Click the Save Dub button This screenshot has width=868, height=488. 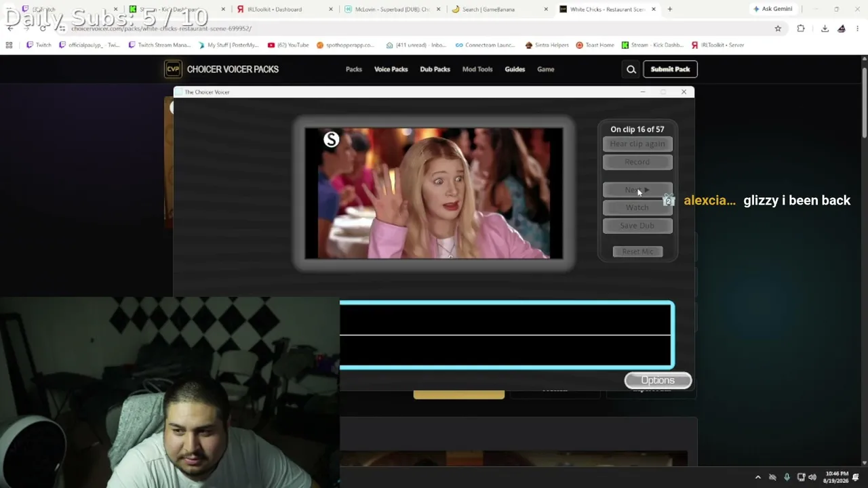[637, 226]
